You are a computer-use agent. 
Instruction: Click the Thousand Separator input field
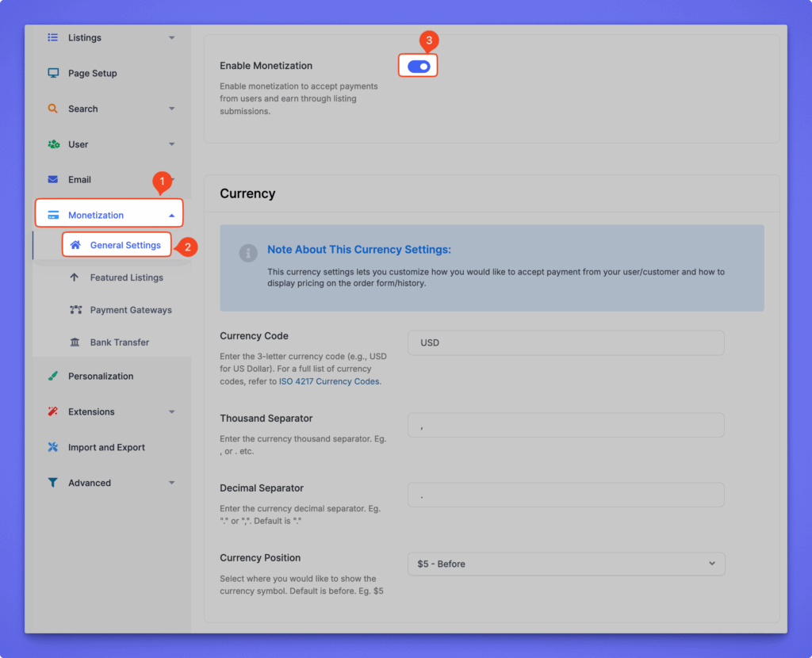pyautogui.click(x=565, y=425)
